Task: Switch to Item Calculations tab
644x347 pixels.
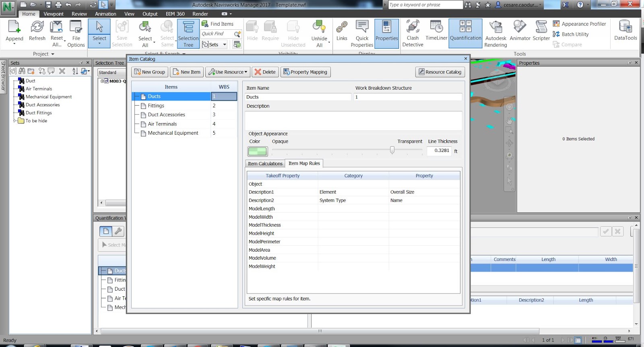Action: 265,164
